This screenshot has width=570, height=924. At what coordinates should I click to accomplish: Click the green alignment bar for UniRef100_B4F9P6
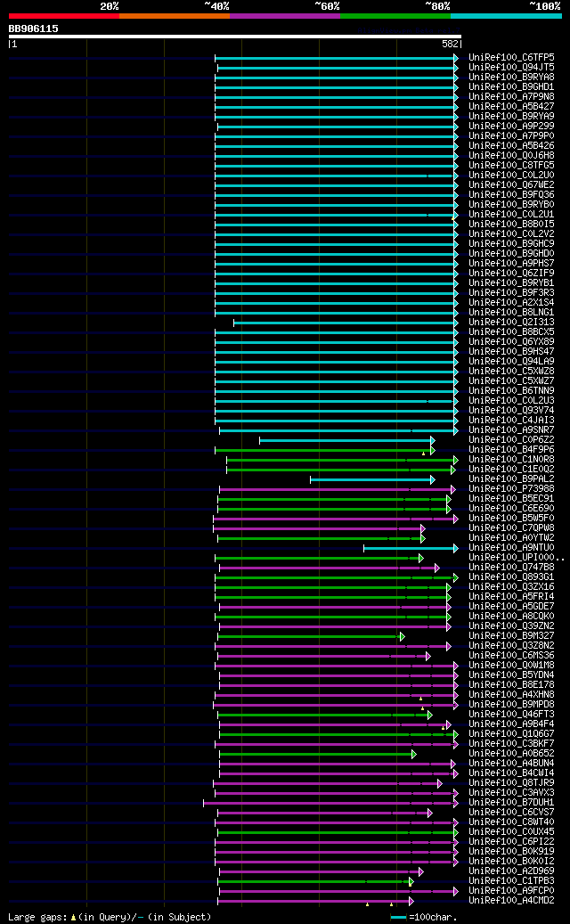point(324,451)
